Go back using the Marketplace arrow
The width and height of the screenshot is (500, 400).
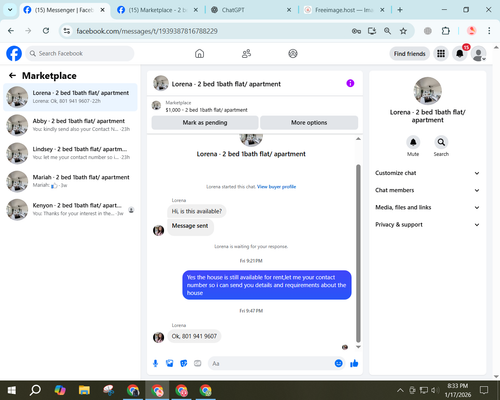pos(12,76)
